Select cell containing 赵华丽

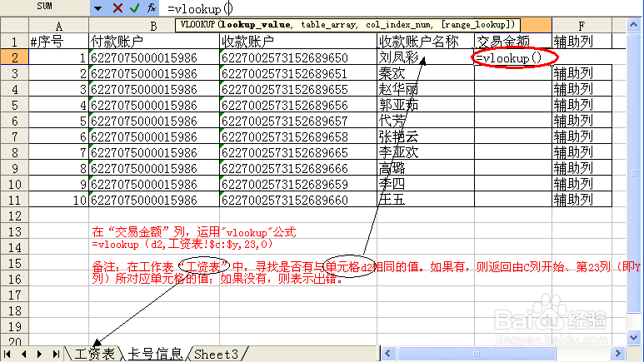tap(426, 89)
